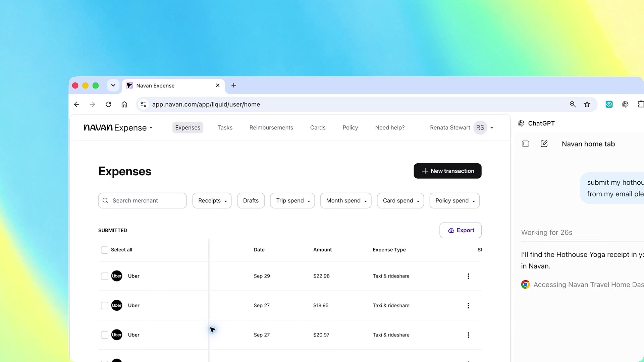Screen dimensions: 644x362
Task: Open the tab search chevron dropdown
Action: pyautogui.click(x=113, y=85)
